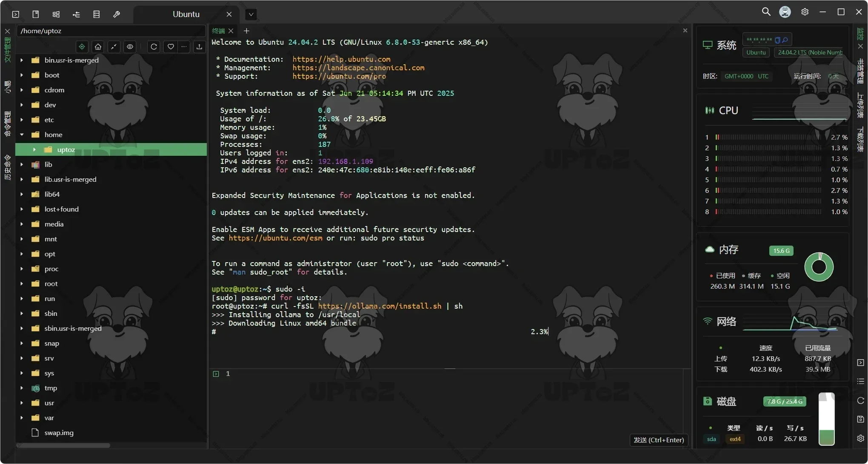Screen dimensions: 868x464
Task: Expand the var folder
Action: point(22,418)
